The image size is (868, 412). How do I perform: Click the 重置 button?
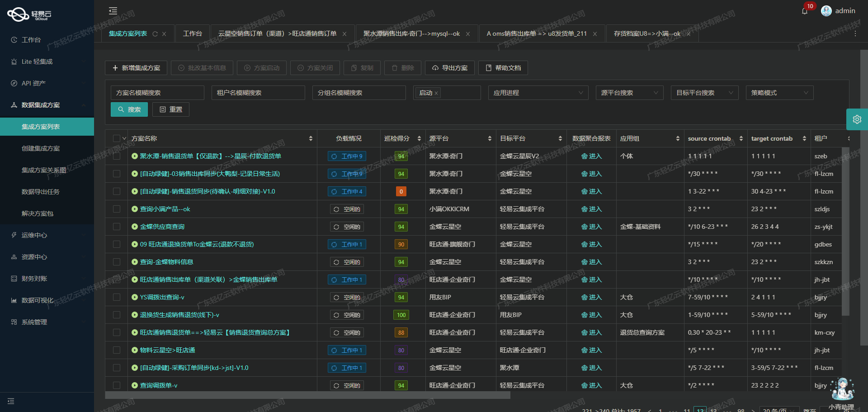tap(171, 109)
